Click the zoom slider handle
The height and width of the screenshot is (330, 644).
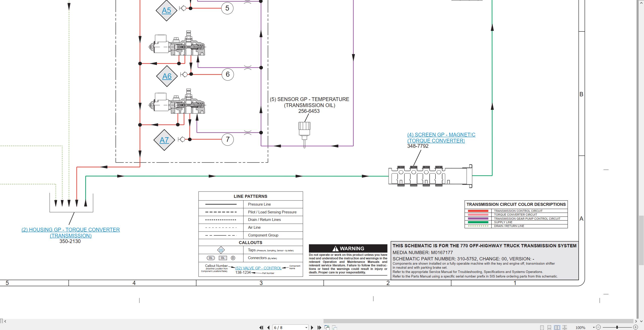coord(617,327)
